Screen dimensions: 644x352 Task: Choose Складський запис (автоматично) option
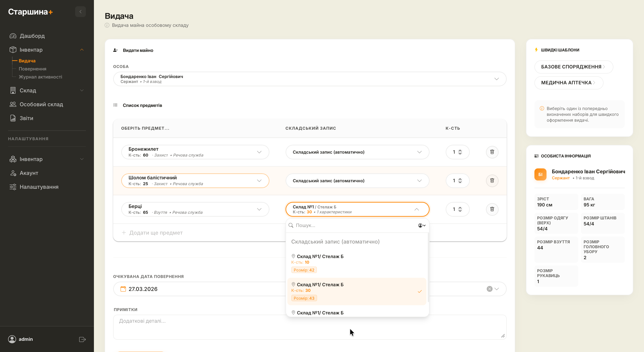335,242
